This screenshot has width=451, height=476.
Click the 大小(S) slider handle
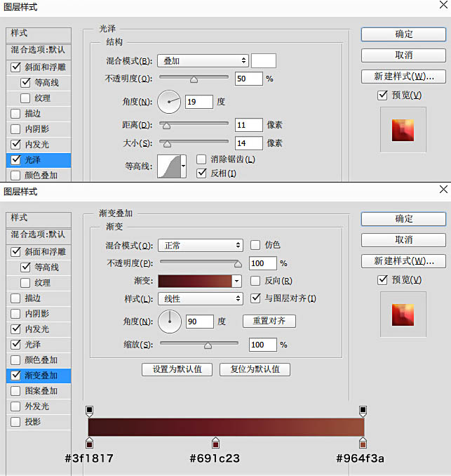click(167, 144)
